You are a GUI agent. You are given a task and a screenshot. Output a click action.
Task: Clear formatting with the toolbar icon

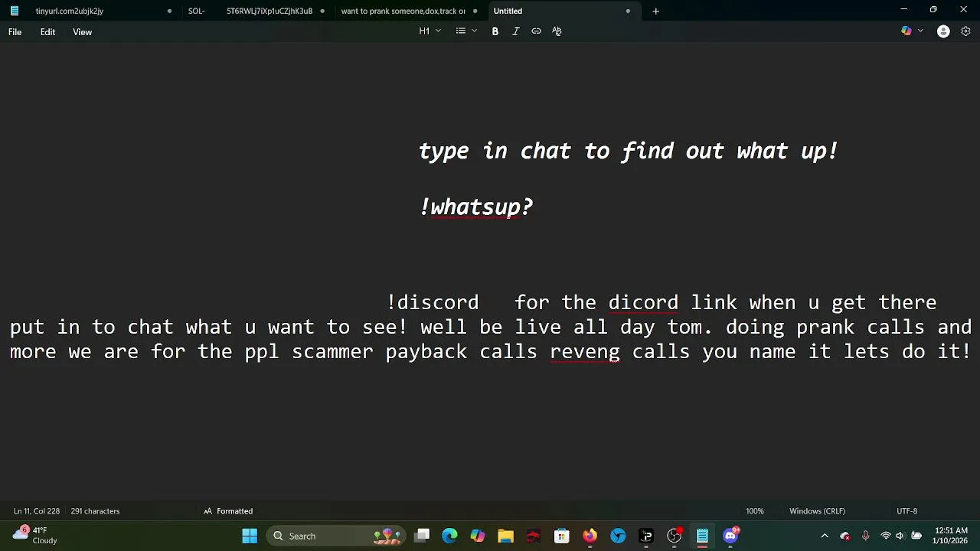pyautogui.click(x=557, y=31)
